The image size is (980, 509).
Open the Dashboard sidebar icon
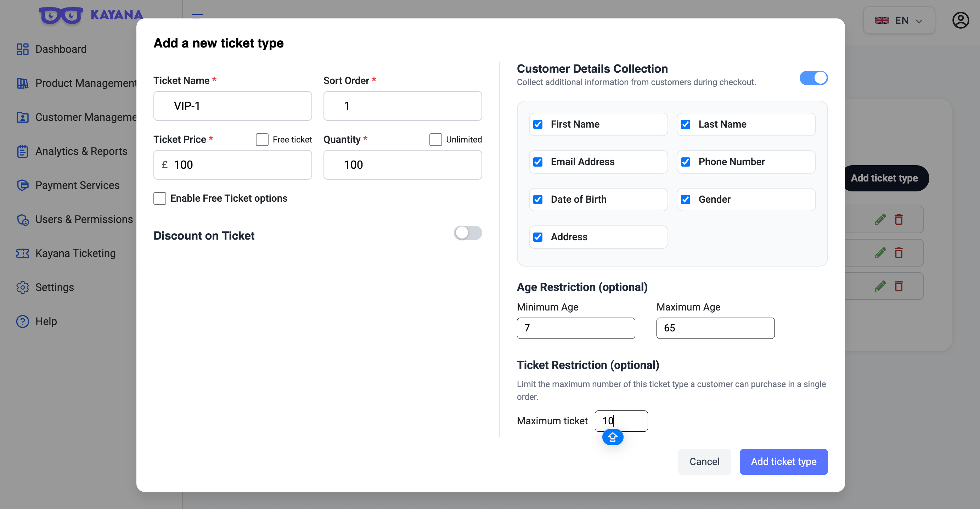pos(22,49)
